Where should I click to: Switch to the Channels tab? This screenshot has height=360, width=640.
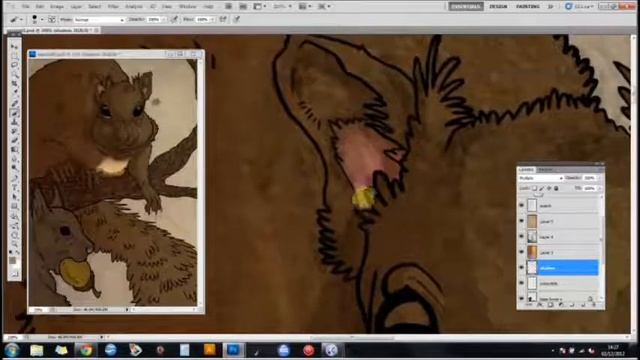point(546,169)
